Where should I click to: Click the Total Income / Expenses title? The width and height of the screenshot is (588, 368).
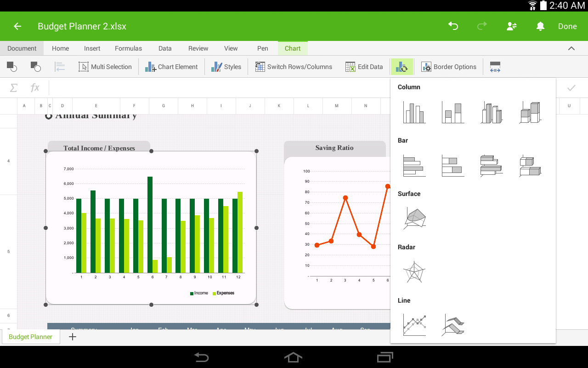(99, 148)
